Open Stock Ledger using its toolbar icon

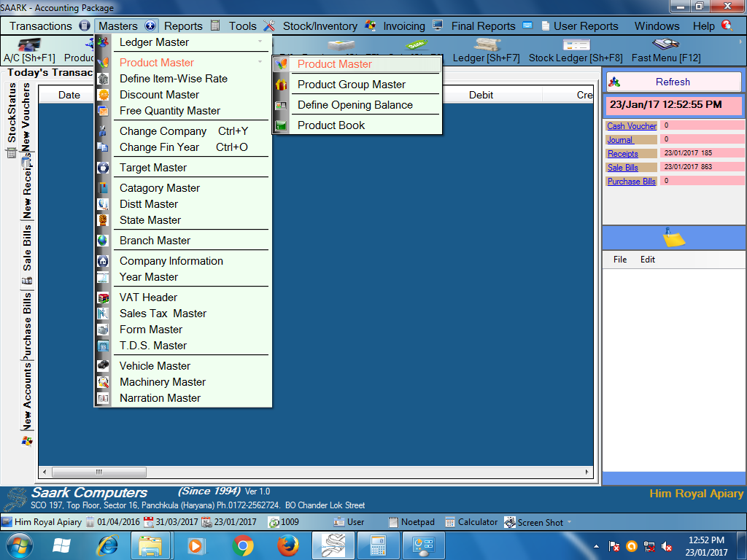click(576, 44)
